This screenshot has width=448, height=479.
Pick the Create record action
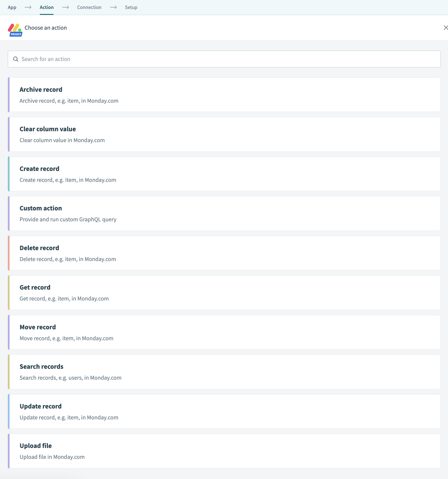(224, 174)
